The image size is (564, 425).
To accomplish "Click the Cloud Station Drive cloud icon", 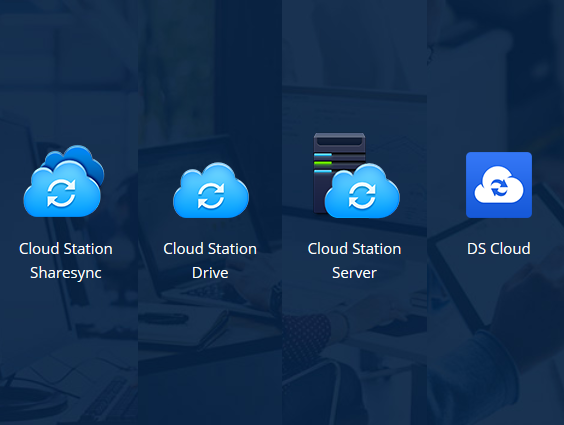I will [211, 190].
